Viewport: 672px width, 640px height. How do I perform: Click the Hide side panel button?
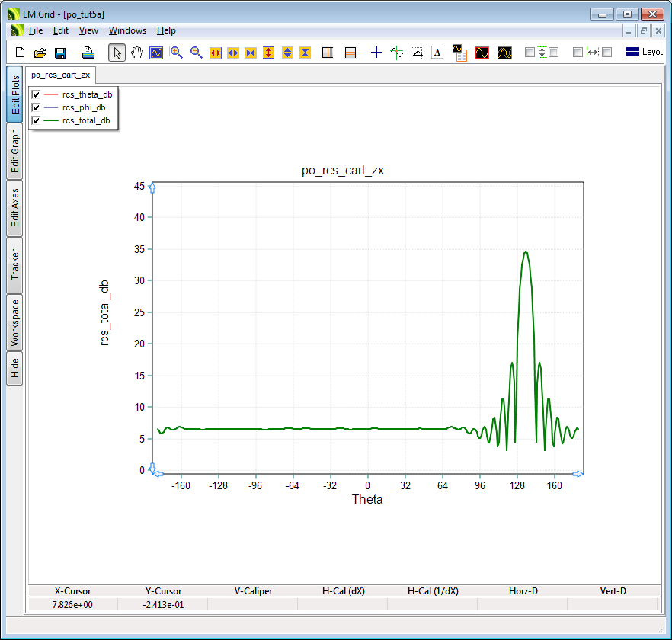pos(14,369)
